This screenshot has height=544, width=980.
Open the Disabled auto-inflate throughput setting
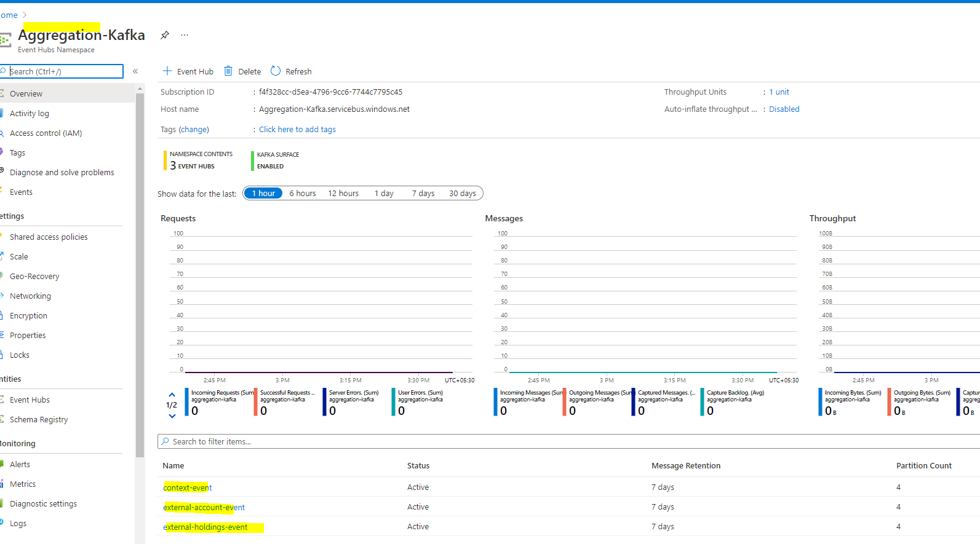tap(784, 109)
